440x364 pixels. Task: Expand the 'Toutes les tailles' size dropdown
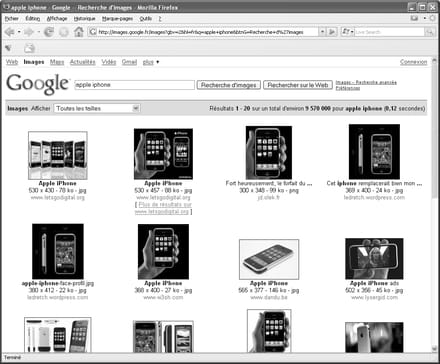click(136, 108)
